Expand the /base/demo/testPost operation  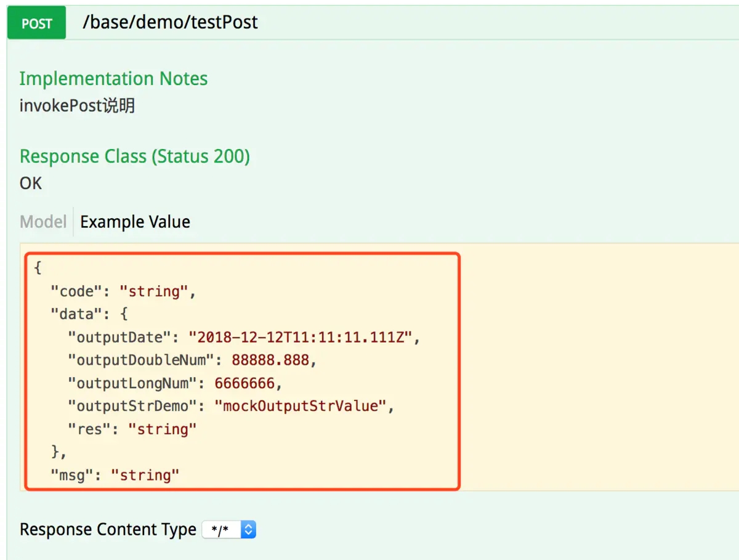(170, 23)
